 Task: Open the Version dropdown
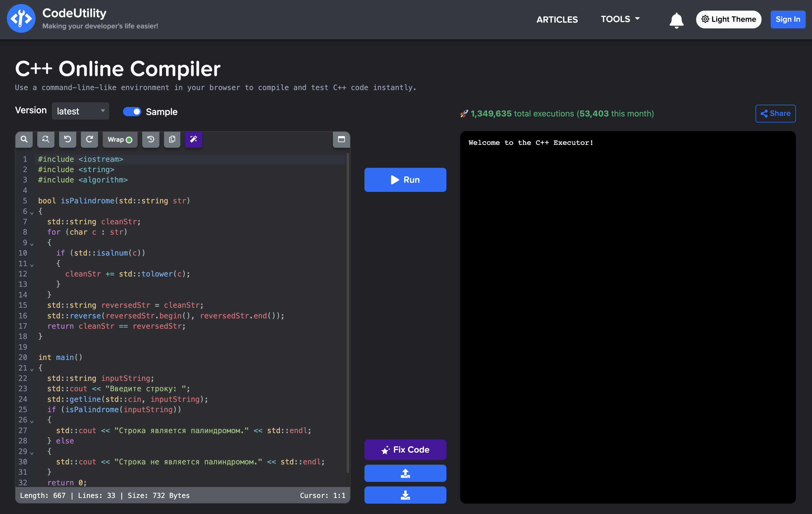tap(80, 111)
